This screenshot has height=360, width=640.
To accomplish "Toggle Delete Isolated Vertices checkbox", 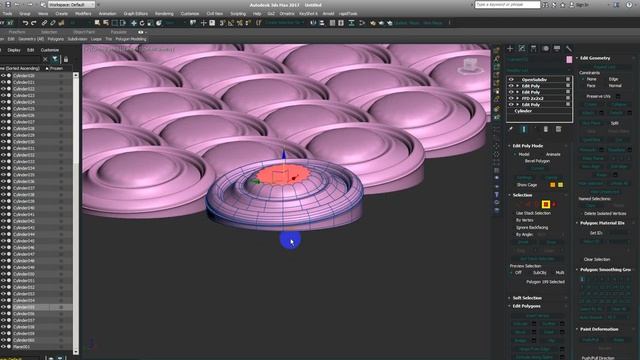I will click(581, 213).
